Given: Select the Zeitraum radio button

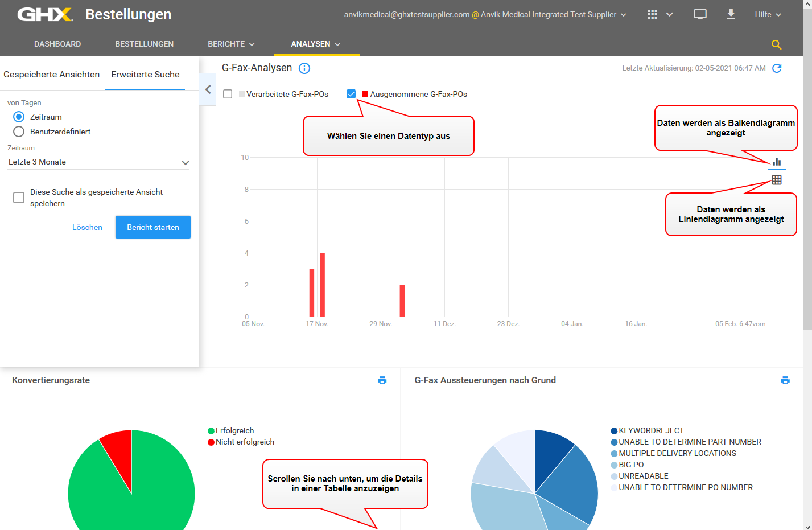Looking at the screenshot, I should tap(19, 117).
